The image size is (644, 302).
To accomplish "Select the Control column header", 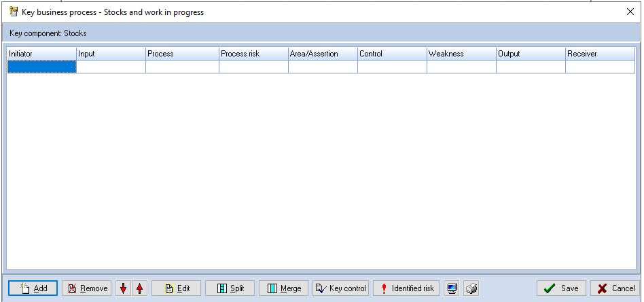I will tap(392, 54).
